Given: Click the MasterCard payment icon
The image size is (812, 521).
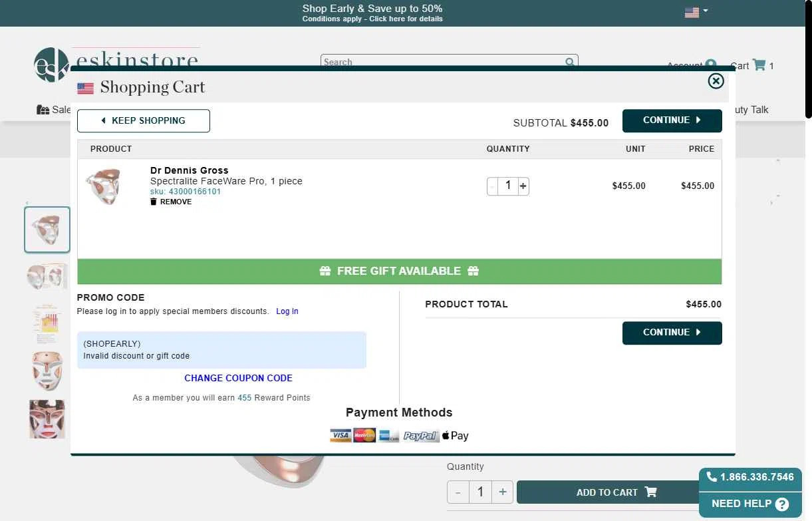Looking at the screenshot, I should 364,436.
